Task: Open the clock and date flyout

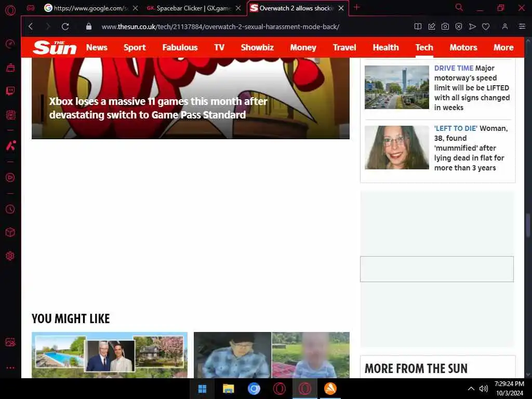Action: pos(509,389)
